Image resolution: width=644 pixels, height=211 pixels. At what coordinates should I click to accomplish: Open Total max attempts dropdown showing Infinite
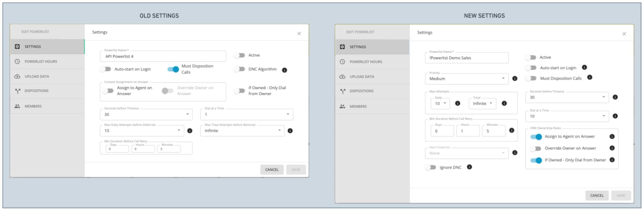pyautogui.click(x=483, y=104)
